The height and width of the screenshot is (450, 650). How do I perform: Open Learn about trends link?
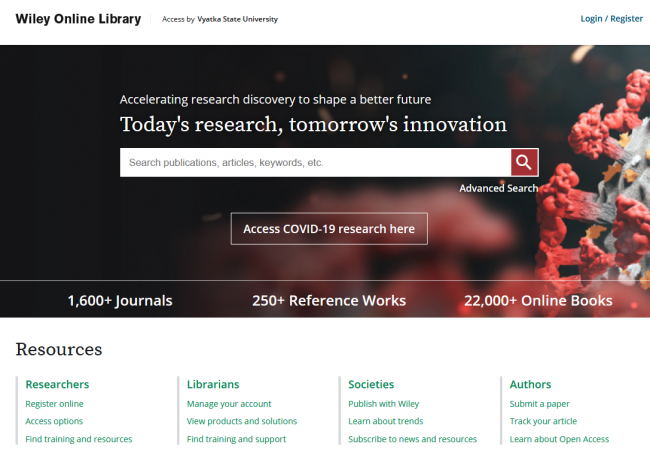point(386,421)
